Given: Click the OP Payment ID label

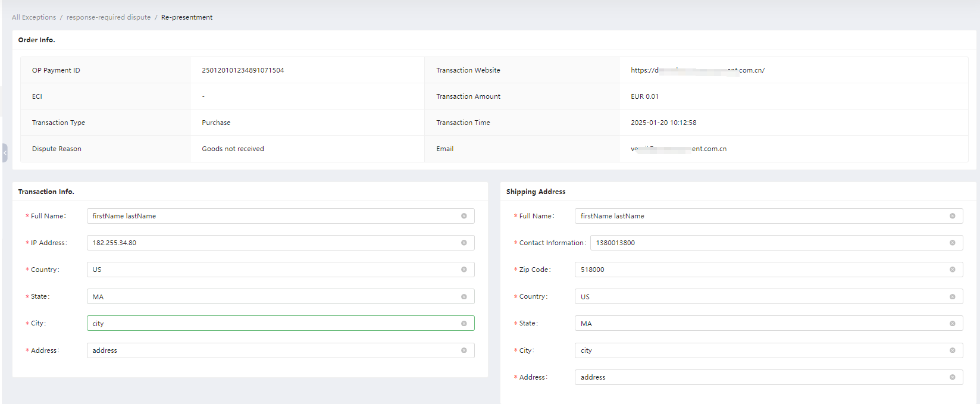Looking at the screenshot, I should pos(56,70).
